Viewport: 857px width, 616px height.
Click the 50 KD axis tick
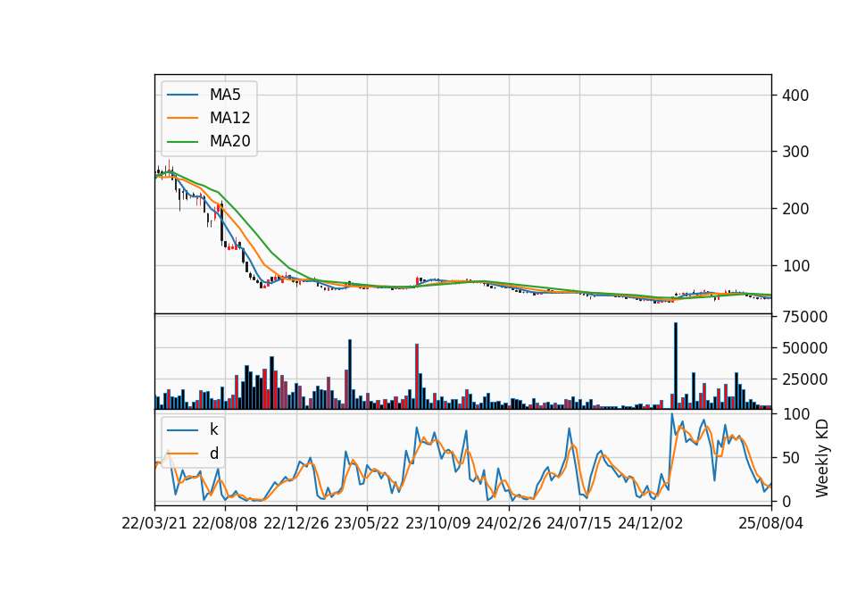tap(791, 458)
